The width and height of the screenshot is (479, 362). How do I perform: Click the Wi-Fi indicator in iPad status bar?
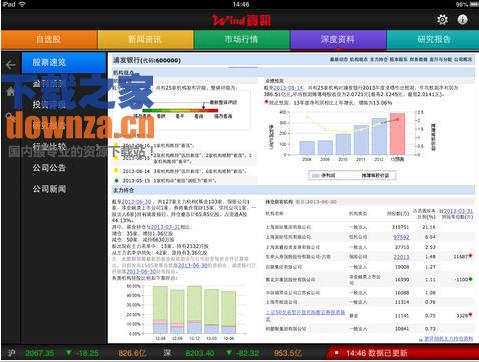coord(22,4)
